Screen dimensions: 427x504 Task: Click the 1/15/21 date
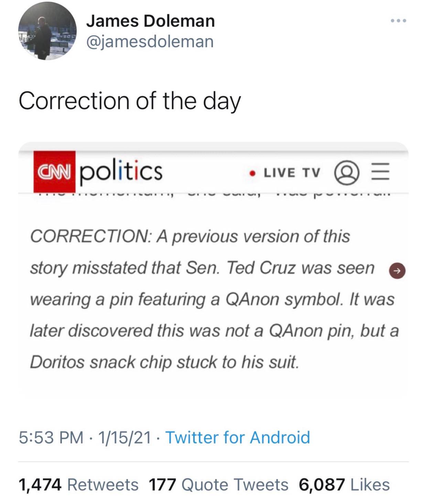click(124, 437)
